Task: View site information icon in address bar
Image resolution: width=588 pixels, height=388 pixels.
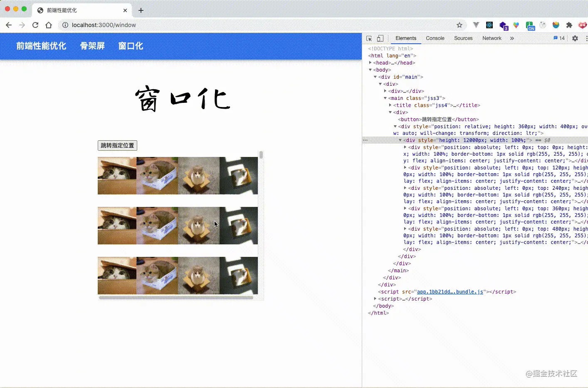Action: pyautogui.click(x=65, y=25)
